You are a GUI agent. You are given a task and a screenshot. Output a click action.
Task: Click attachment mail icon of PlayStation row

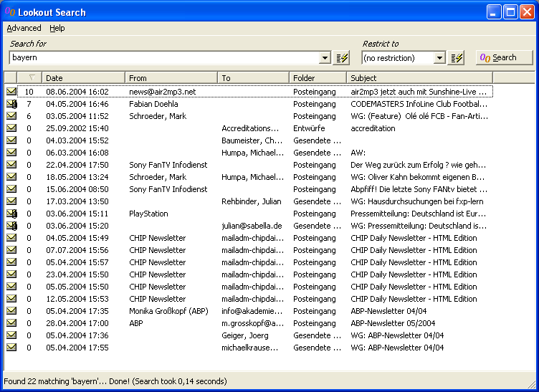11,214
